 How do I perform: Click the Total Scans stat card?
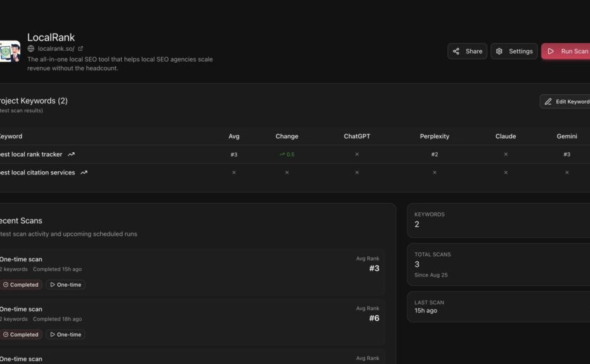click(499, 264)
